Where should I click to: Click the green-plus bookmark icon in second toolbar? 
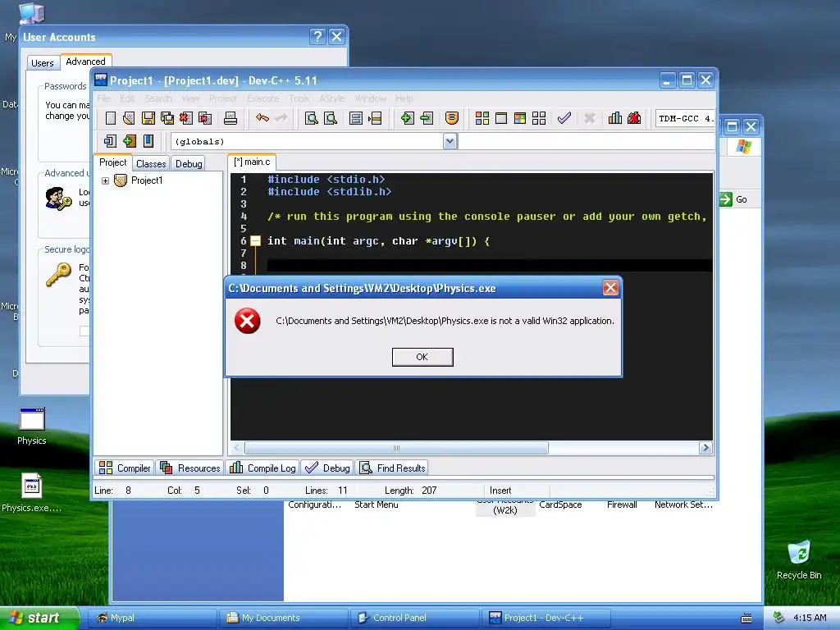point(129,141)
